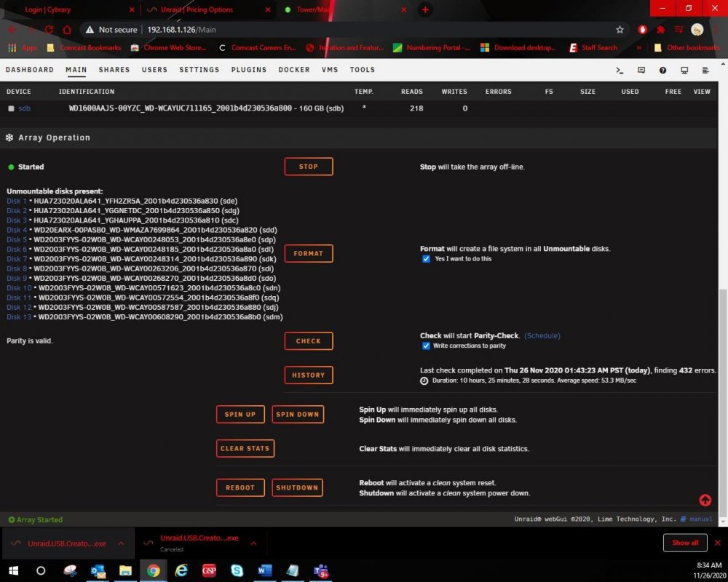Screen dimensions: 728x582
Task: Open Comcast Bookmarks folder
Action: coord(84,48)
